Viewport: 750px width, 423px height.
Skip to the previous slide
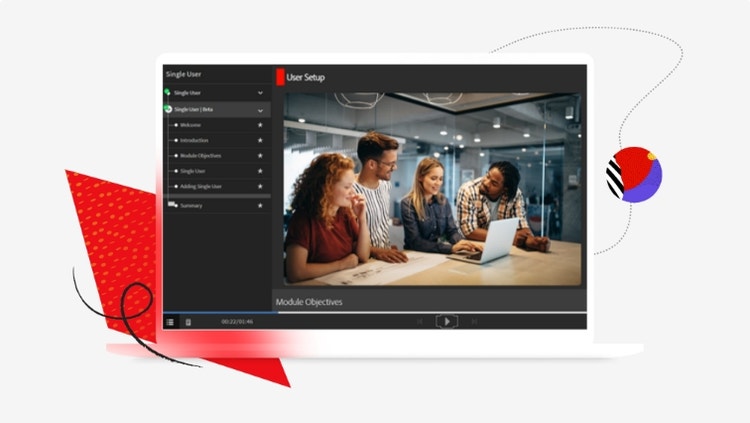(x=420, y=321)
